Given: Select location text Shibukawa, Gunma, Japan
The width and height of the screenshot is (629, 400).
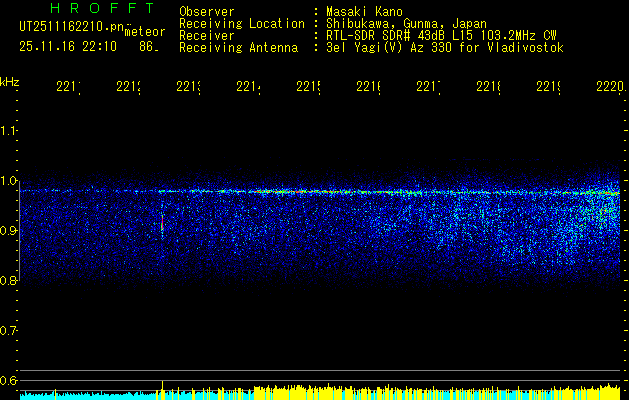Looking at the screenshot, I should 406,24.
